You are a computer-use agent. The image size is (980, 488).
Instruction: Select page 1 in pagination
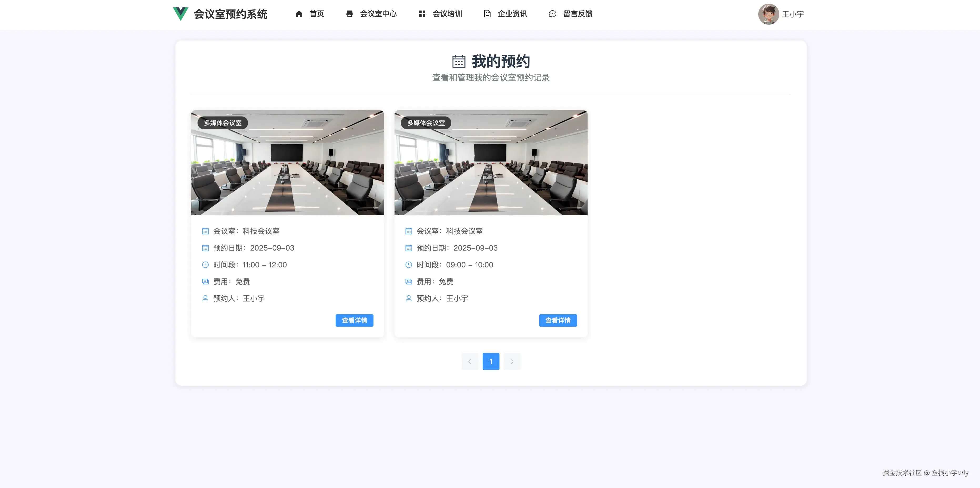[491, 361]
